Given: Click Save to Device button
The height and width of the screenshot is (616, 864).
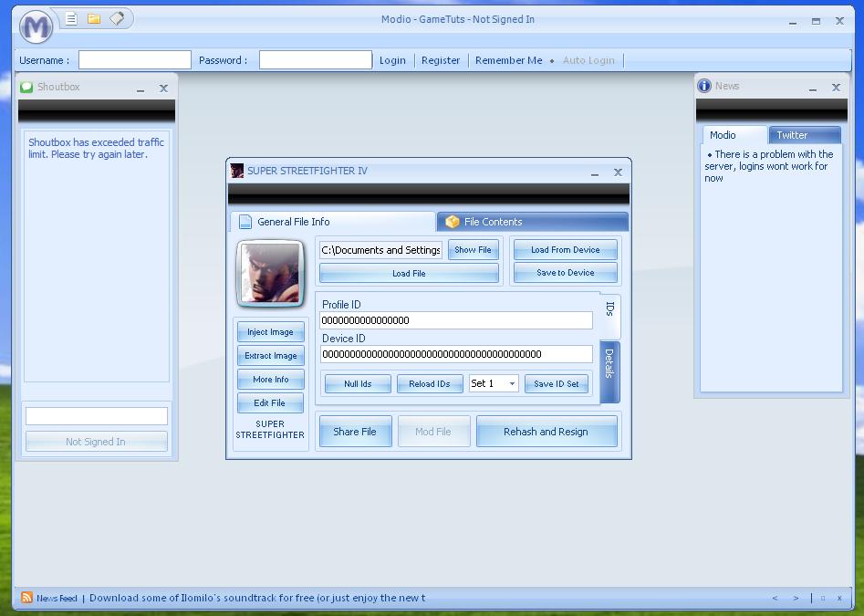Looking at the screenshot, I should (566, 273).
